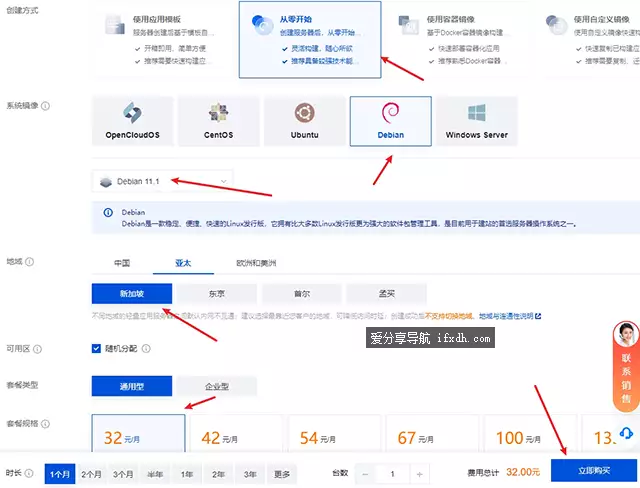Viewport: 640px width, 488px height.
Task: Click the 立即购买 button
Action: pyautogui.click(x=593, y=471)
